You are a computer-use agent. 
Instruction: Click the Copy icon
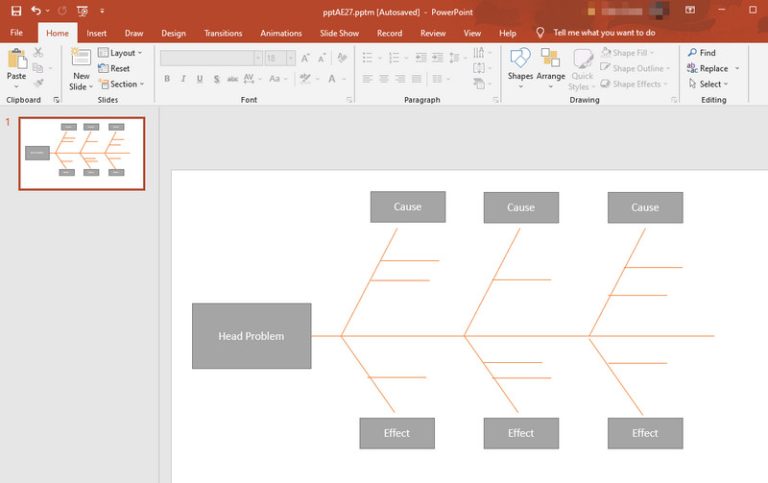(38, 68)
